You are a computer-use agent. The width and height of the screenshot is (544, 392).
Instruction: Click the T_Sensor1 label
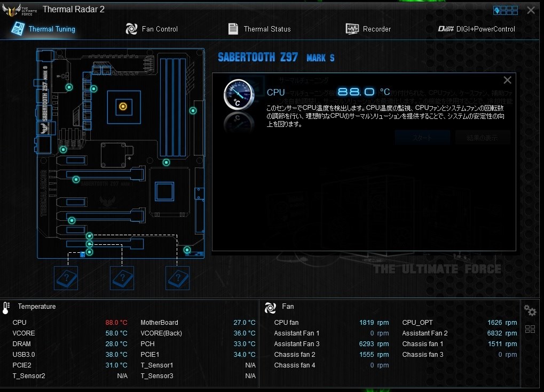pyautogui.click(x=157, y=365)
